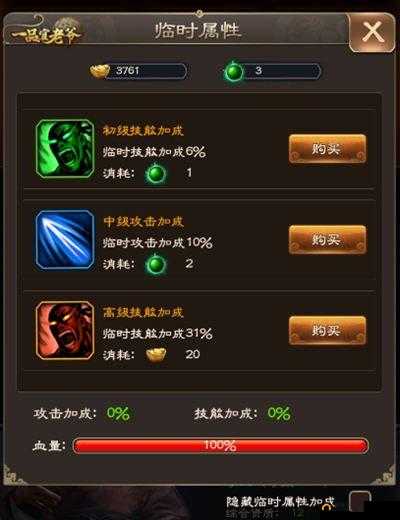Close the 临时属性 dialog with X
The height and width of the screenshot is (520, 400).
[x=373, y=32]
